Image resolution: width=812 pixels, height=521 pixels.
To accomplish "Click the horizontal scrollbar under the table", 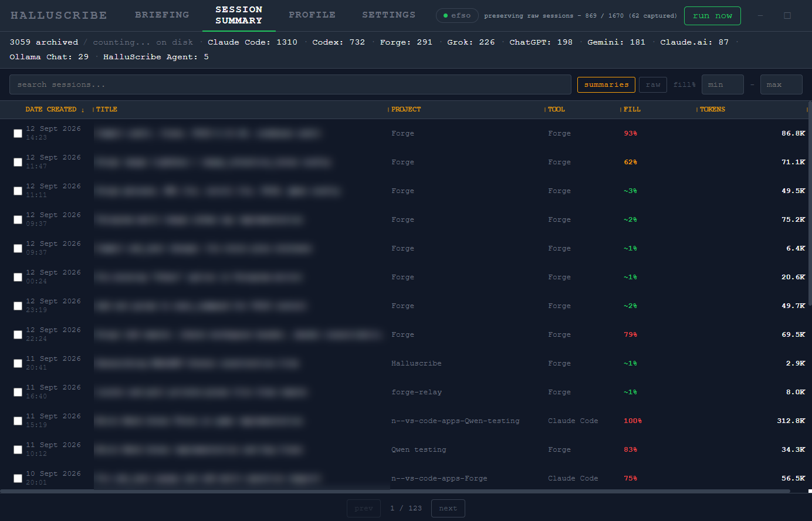I will (395, 491).
